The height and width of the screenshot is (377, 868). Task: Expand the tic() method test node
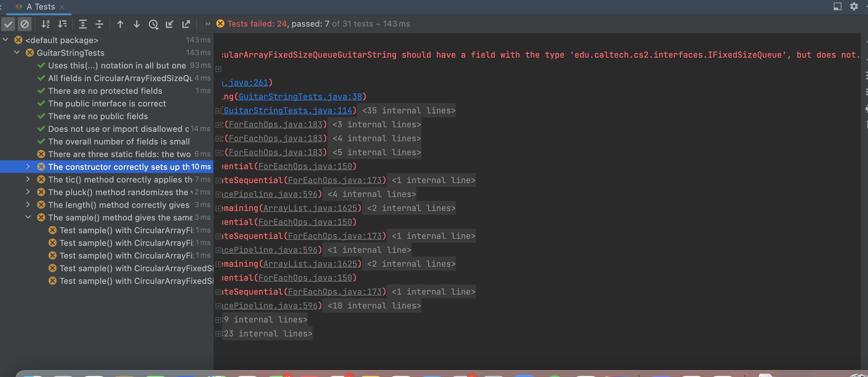click(28, 179)
